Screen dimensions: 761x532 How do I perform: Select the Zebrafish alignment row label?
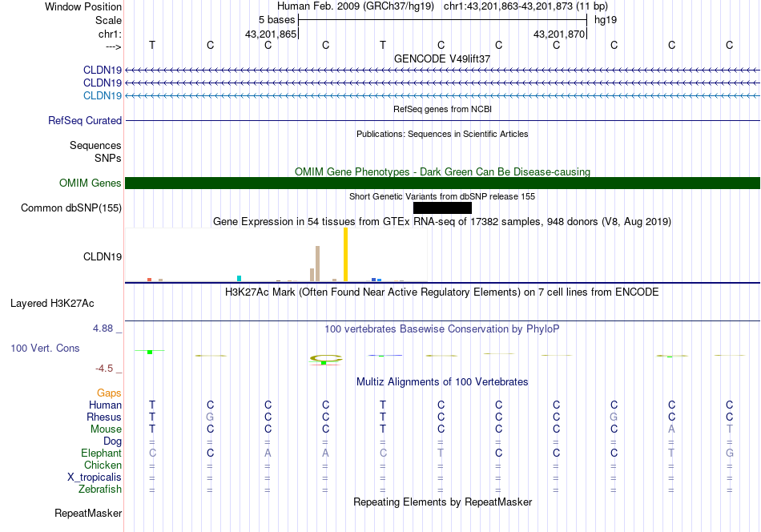click(100, 490)
